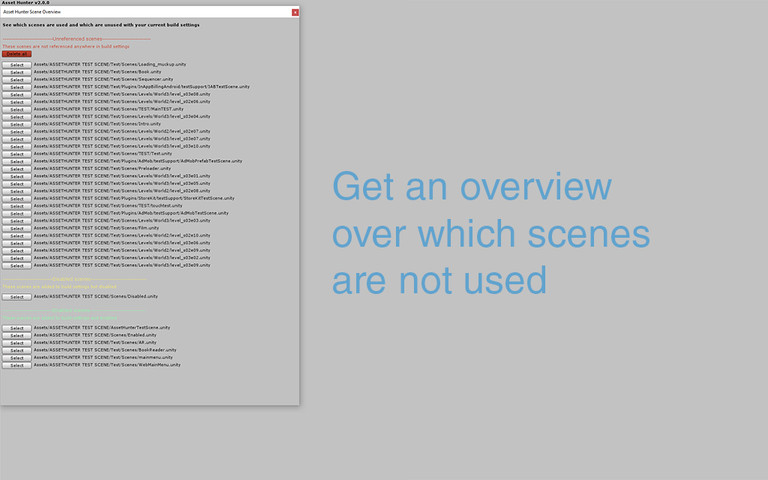Select the BookReader.unity scene

(x=17, y=350)
